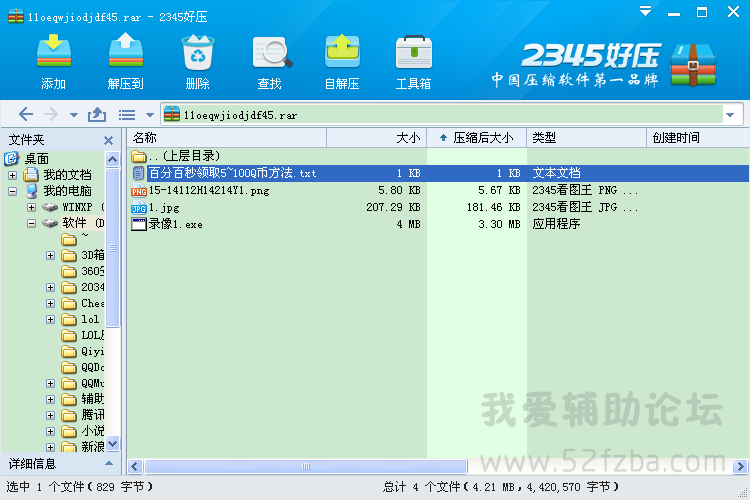The image size is (750, 500).
Task: Click the 207.29 KB size cell
Action: click(x=393, y=208)
